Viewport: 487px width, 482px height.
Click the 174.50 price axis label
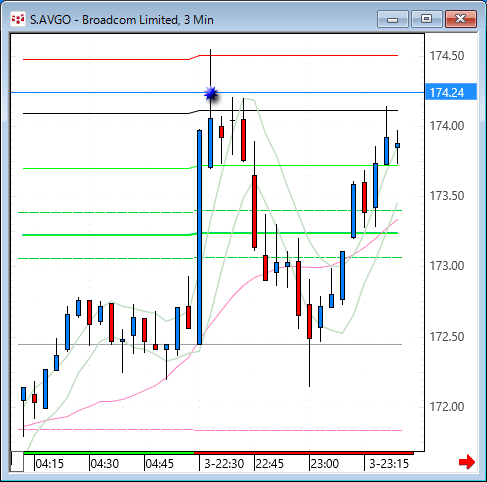pos(447,56)
